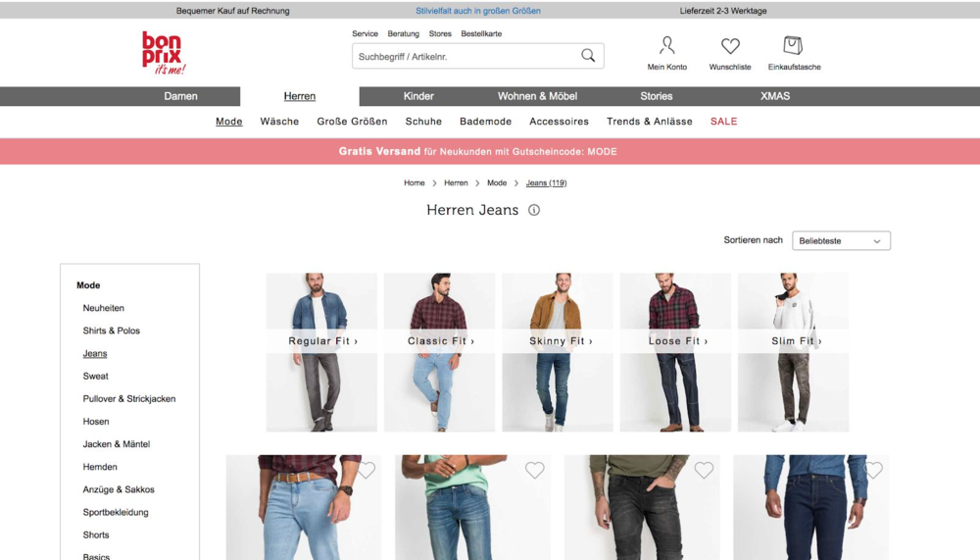This screenshot has width=980, height=560.
Task: Open the dark navy jeans product image
Action: (810, 507)
